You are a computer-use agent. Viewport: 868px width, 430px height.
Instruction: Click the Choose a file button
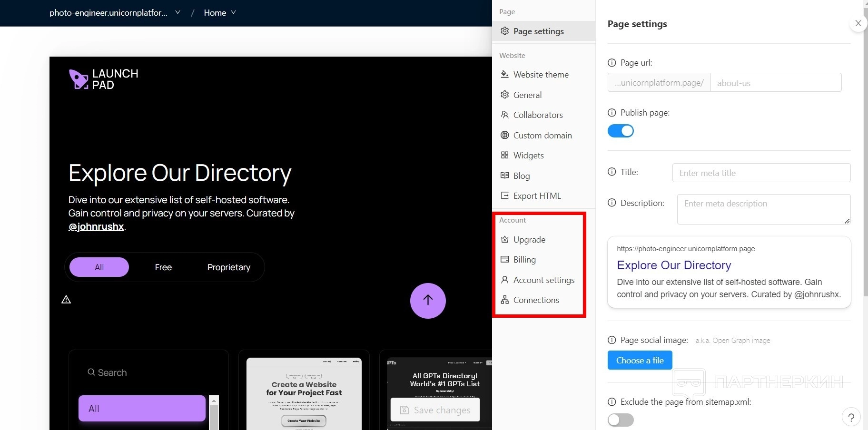(x=640, y=360)
